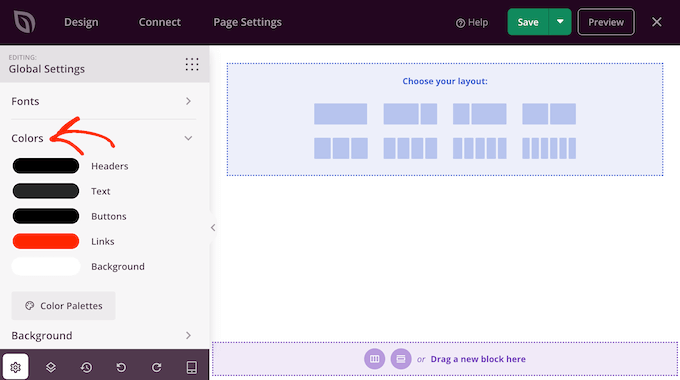Open the Page Settings tab
The width and height of the screenshot is (680, 380).
247,22
